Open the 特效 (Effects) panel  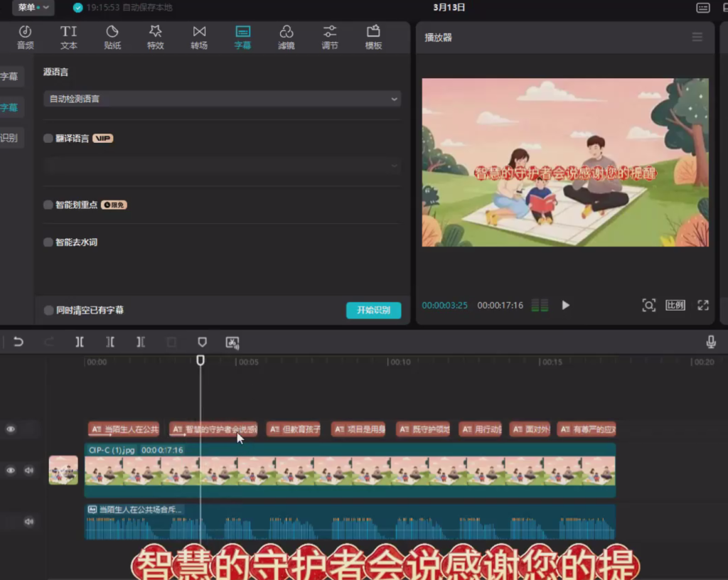point(155,37)
